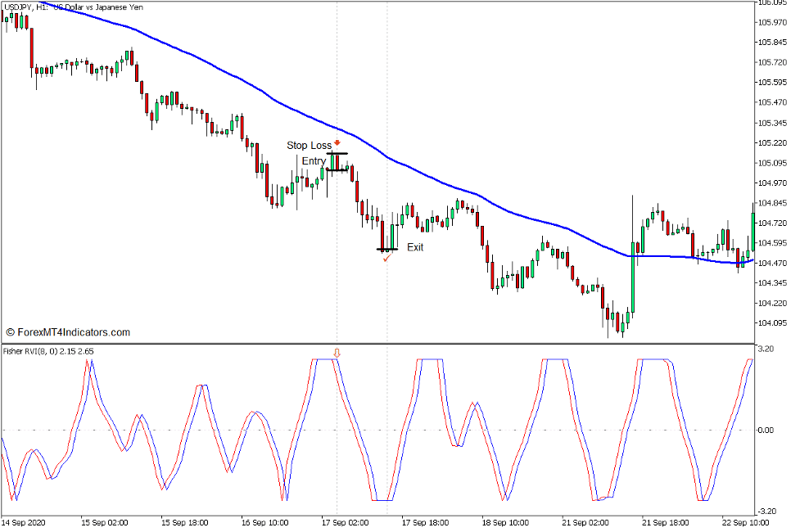Select the 14 Sep 2020 time axis label
Screen dimensions: 800x532
[x=25, y=522]
